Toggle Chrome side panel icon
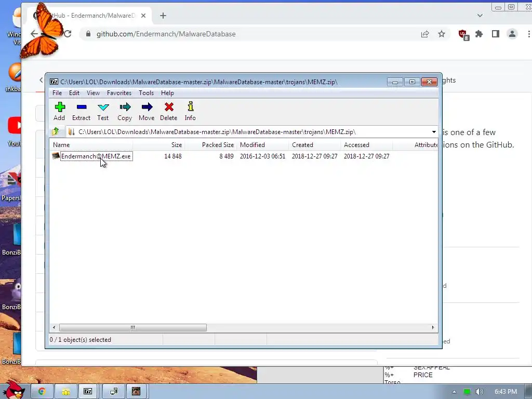The image size is (532, 399). point(495,34)
